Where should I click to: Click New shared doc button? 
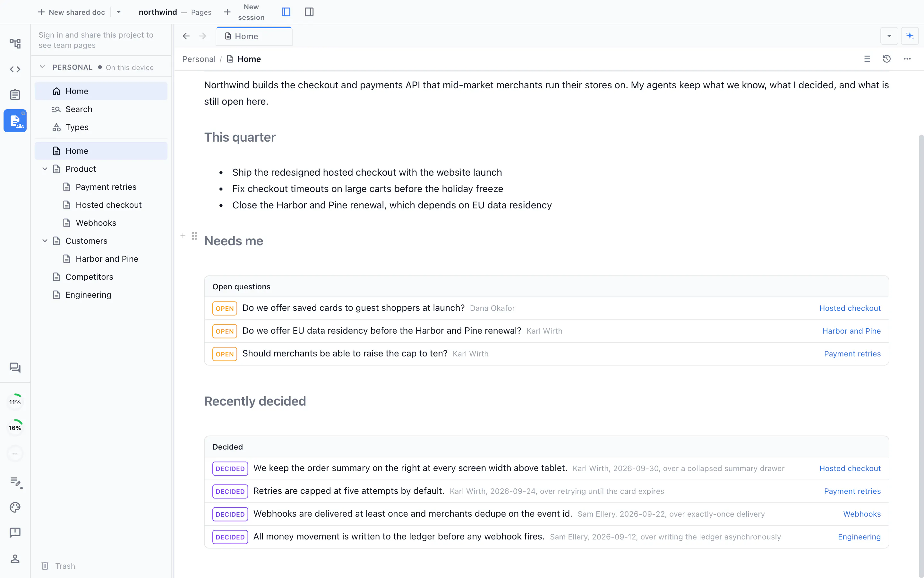72,12
